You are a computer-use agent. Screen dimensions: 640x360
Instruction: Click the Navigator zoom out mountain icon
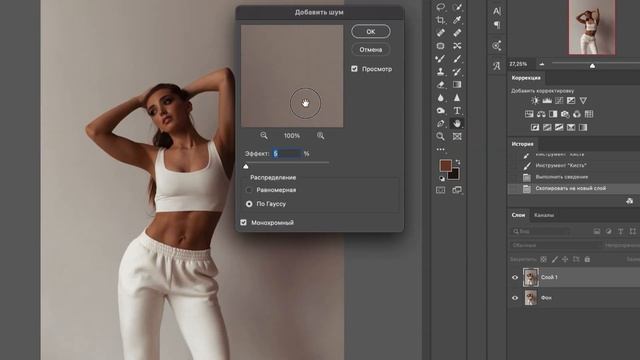point(542,64)
